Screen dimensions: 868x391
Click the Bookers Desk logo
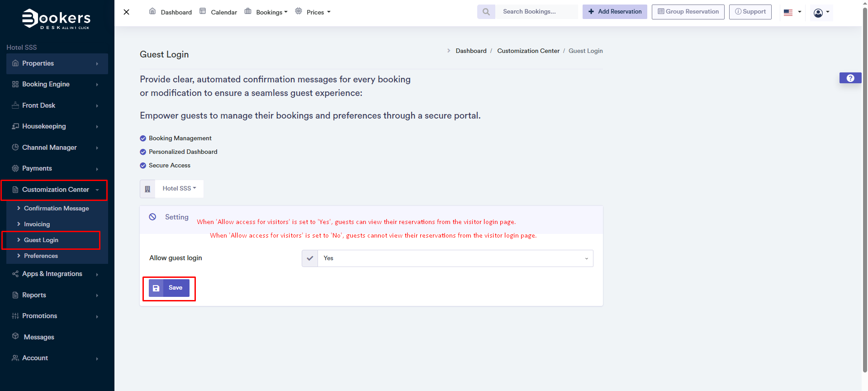[57, 19]
